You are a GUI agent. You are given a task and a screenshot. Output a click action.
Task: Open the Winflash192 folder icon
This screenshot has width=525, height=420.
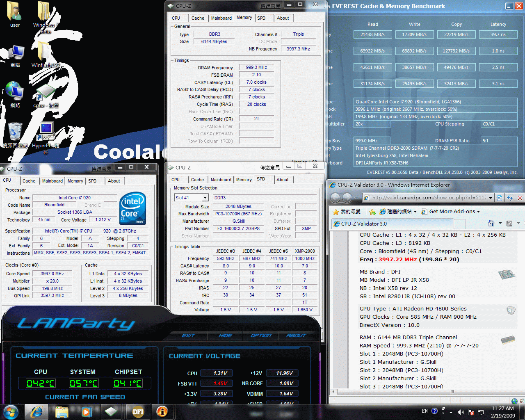click(46, 55)
